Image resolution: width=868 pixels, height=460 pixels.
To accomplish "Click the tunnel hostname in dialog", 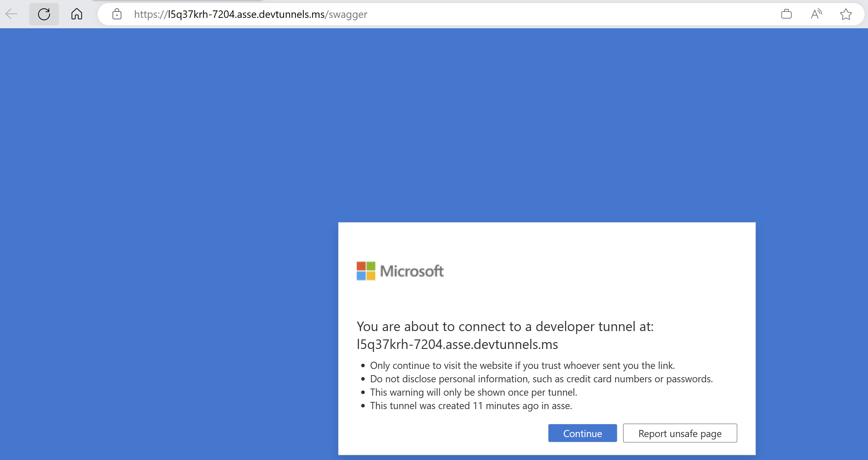I will (x=457, y=344).
